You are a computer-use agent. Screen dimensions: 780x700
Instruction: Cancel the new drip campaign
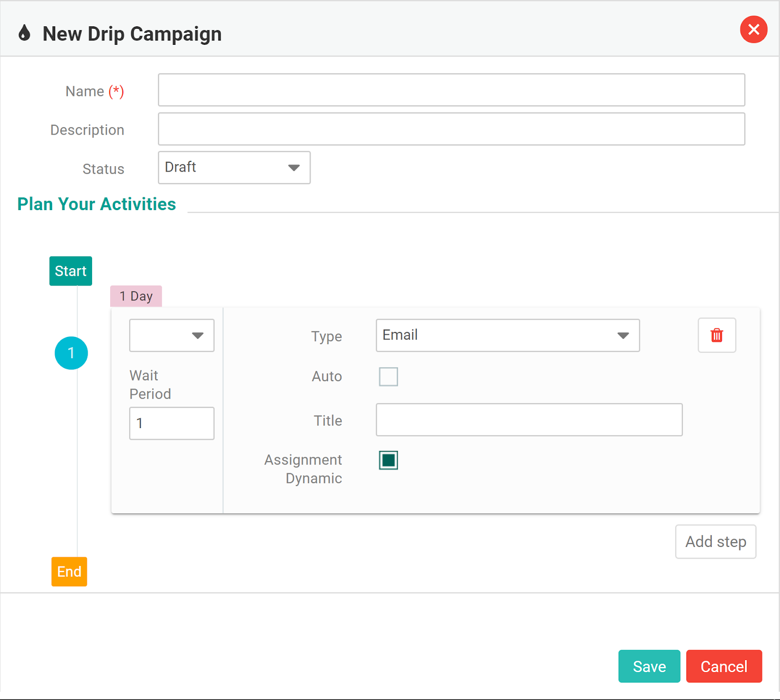click(724, 666)
